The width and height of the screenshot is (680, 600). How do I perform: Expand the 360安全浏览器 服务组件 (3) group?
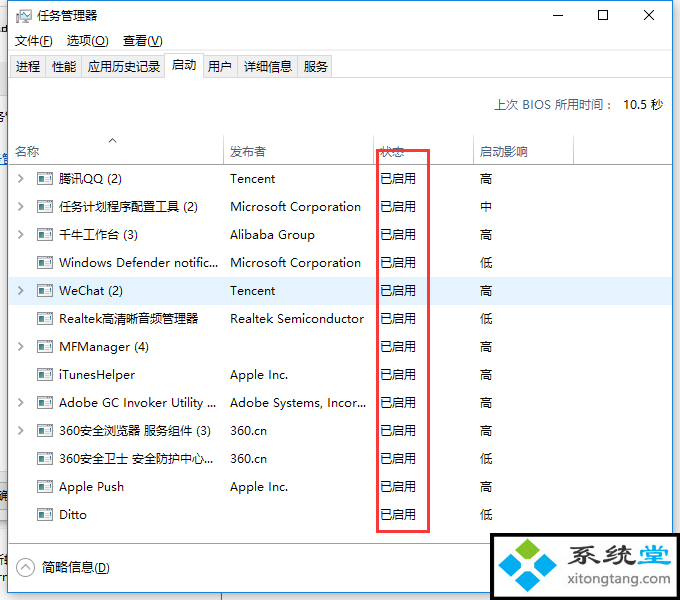click(20, 430)
